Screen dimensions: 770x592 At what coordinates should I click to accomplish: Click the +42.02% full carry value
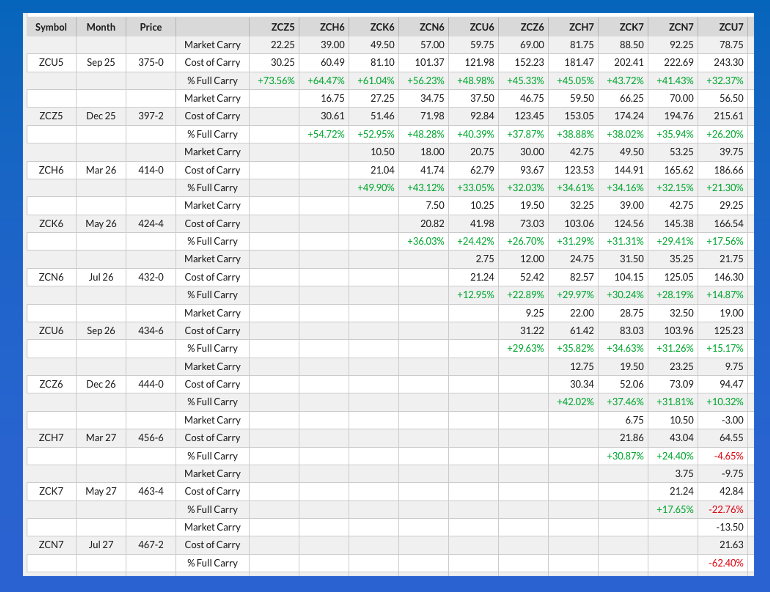click(x=576, y=402)
